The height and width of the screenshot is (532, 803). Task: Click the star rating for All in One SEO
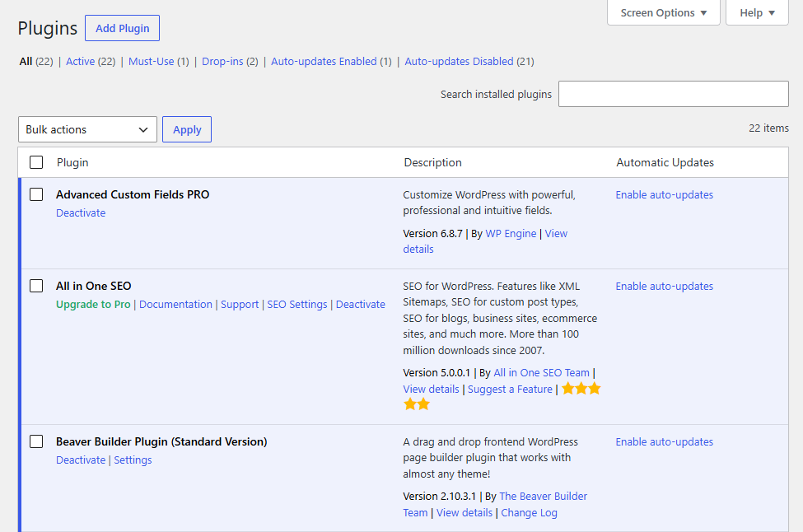click(581, 389)
